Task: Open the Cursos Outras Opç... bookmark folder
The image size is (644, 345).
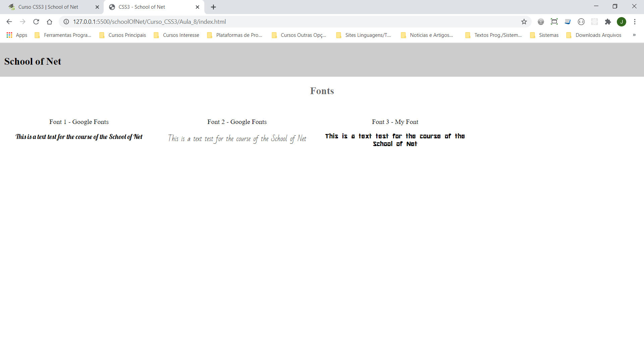Action: 299,35
